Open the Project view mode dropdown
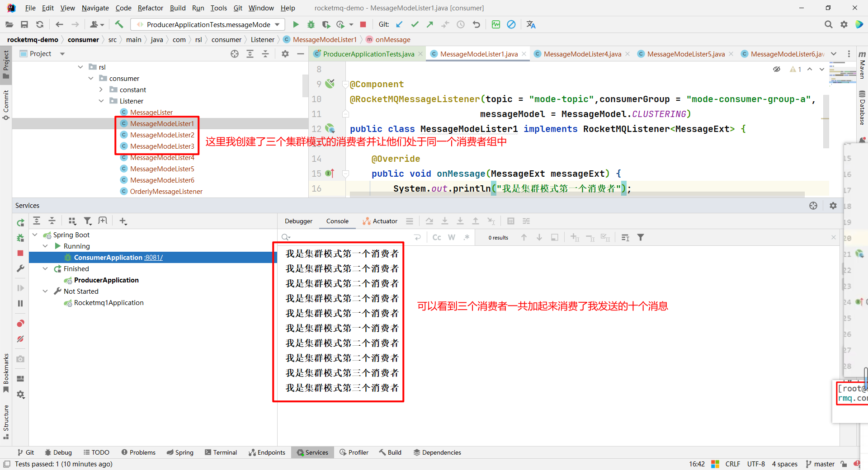The width and height of the screenshot is (868, 470). point(62,54)
